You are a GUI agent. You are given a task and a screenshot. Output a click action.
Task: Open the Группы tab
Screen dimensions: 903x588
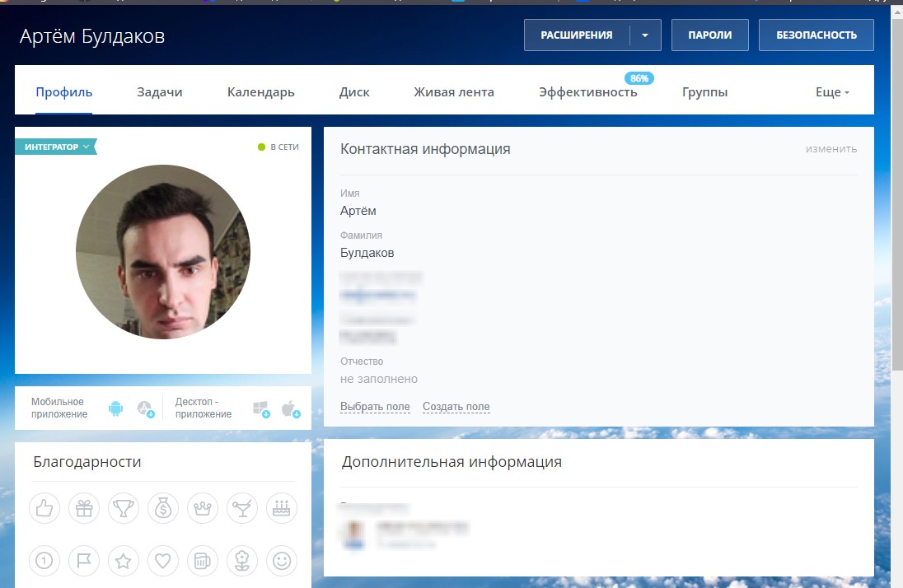pos(705,92)
